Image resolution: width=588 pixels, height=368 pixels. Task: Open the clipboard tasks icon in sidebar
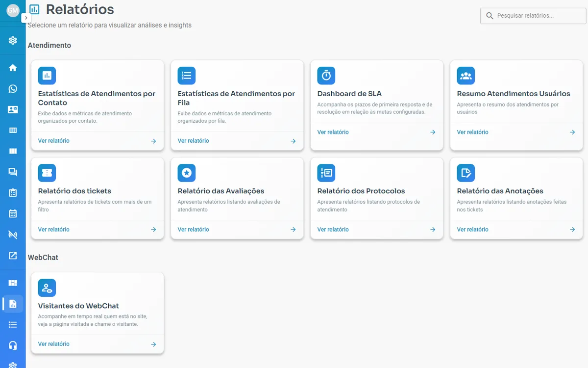[13, 193]
